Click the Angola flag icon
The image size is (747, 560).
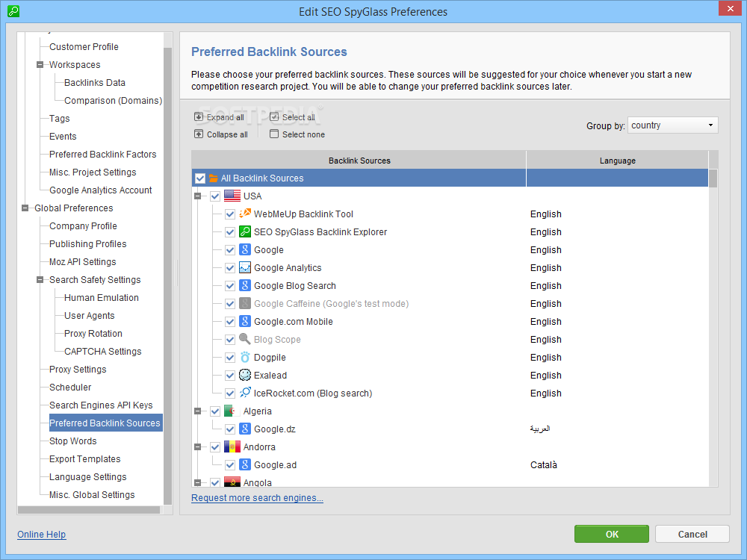tap(232, 482)
